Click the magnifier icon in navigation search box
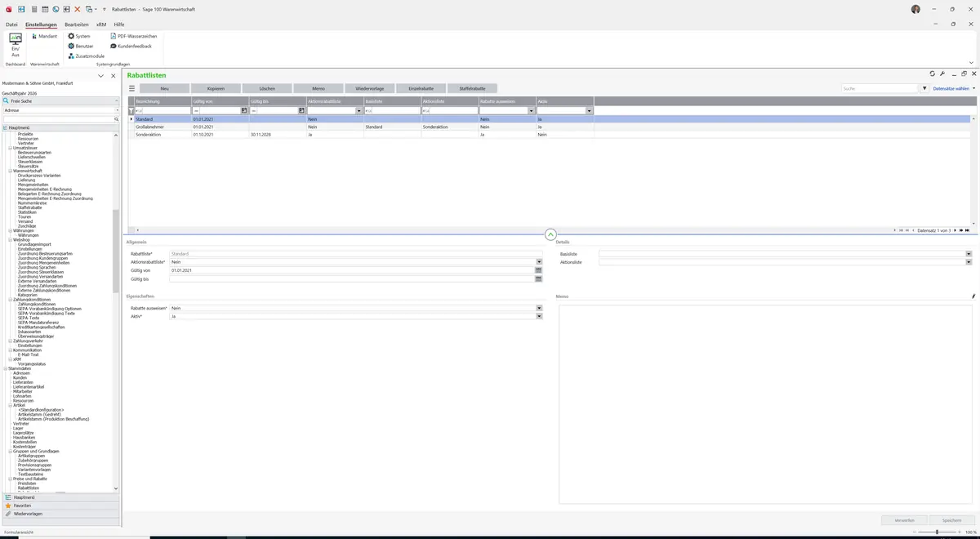Image resolution: width=980 pixels, height=539 pixels. [x=116, y=119]
